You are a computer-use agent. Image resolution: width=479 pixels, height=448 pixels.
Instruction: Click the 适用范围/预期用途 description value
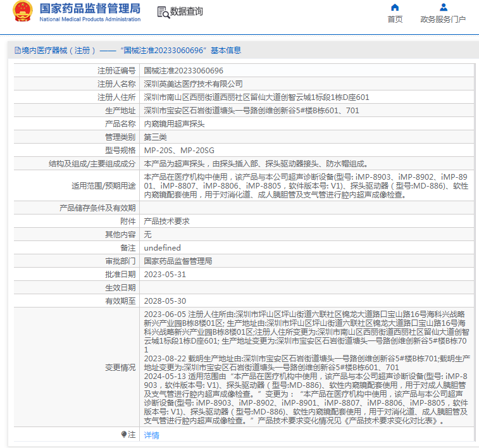coord(306,185)
